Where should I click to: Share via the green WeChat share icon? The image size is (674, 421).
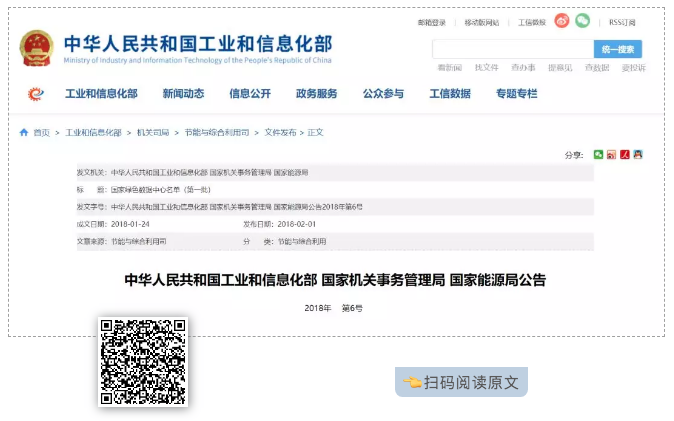pos(598,154)
